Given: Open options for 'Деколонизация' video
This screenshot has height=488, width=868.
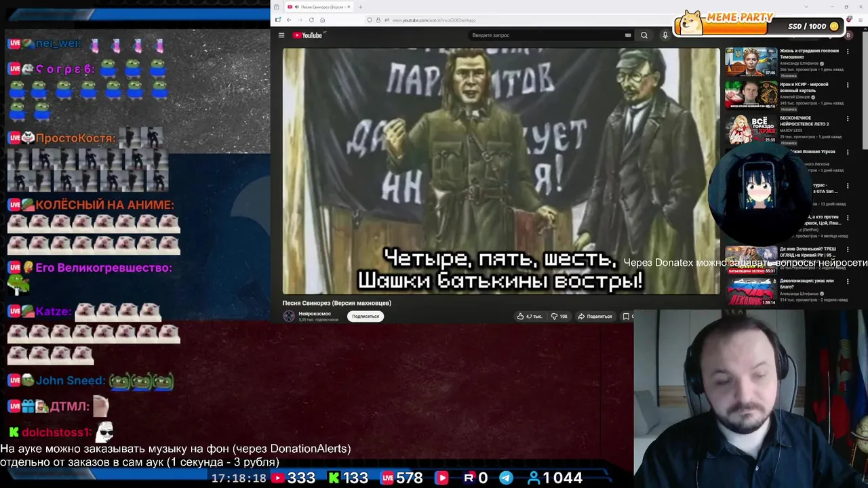Looking at the screenshot, I should pyautogui.click(x=848, y=282).
